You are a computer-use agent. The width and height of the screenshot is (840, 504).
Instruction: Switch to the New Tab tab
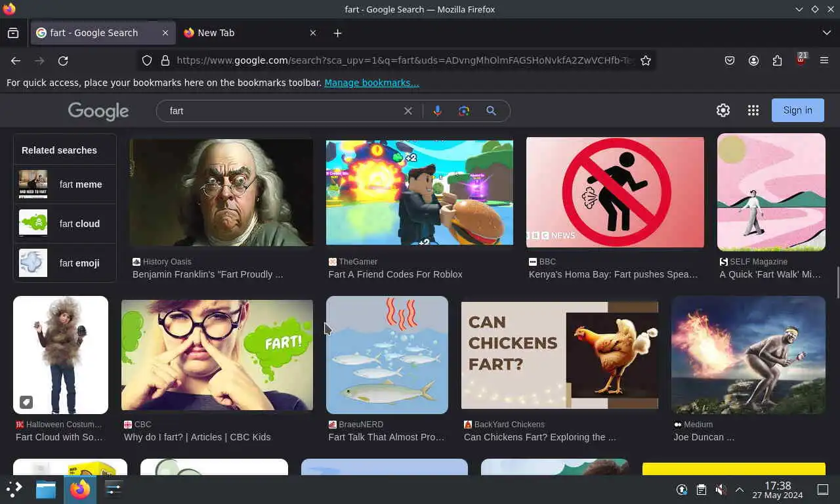point(249,33)
